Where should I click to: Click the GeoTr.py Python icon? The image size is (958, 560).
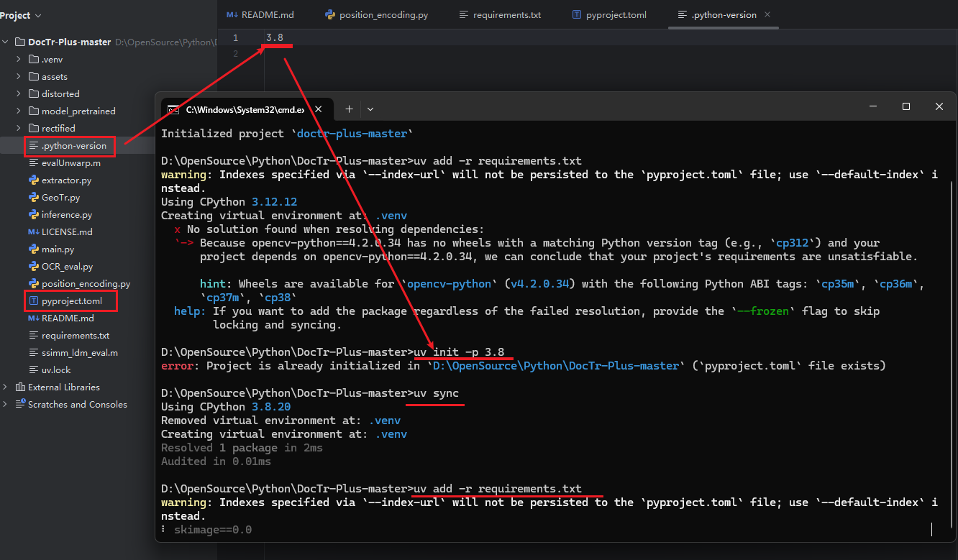click(34, 197)
